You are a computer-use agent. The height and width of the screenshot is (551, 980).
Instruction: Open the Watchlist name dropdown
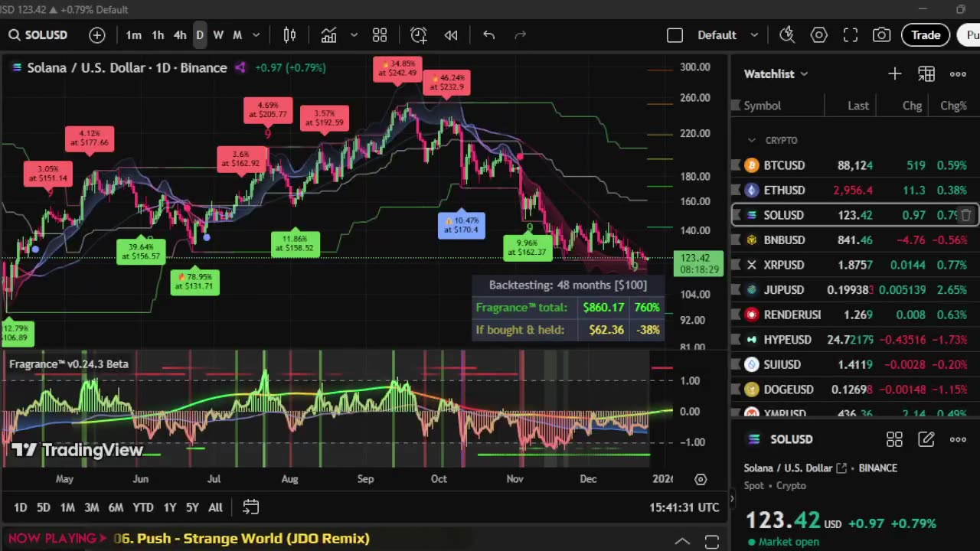(x=776, y=74)
